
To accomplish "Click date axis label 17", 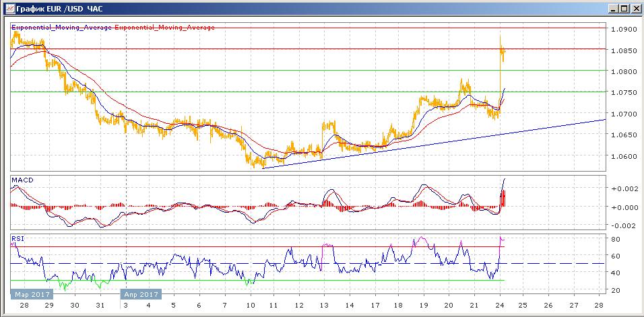I will tap(374, 306).
